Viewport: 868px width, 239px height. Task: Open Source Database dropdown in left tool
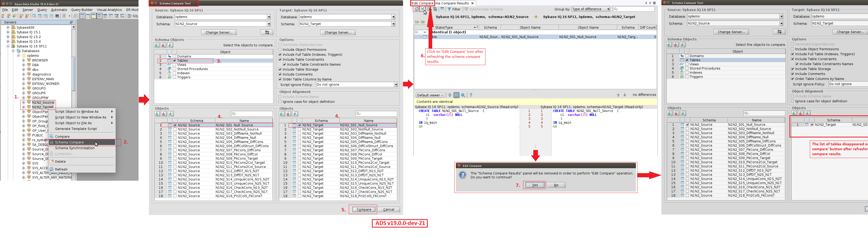click(x=268, y=17)
